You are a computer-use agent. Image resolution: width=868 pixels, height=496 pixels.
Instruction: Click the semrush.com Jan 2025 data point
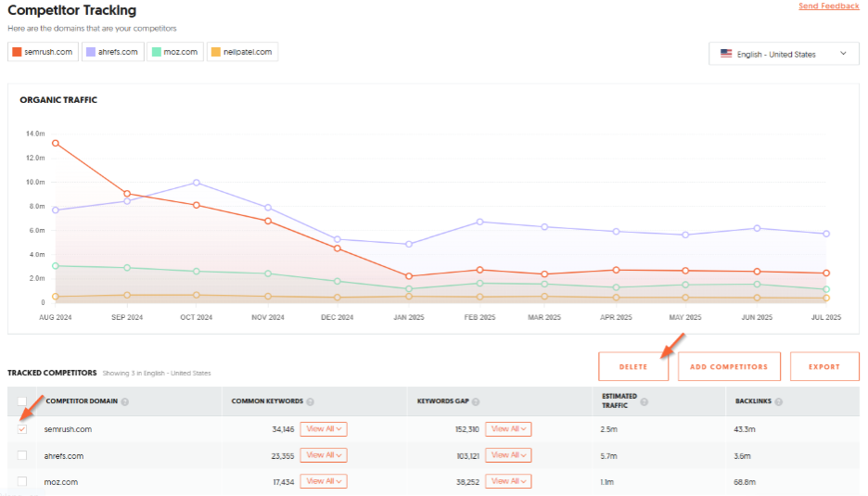409,276
